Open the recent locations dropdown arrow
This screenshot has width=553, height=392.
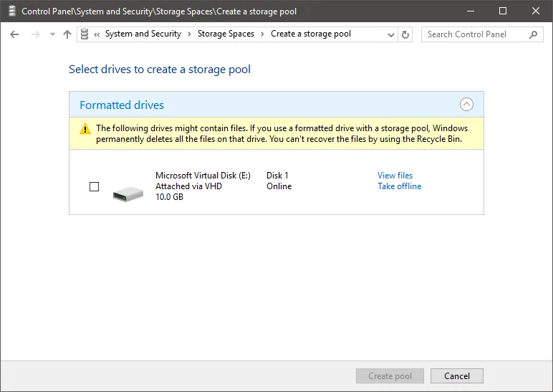tap(52, 34)
